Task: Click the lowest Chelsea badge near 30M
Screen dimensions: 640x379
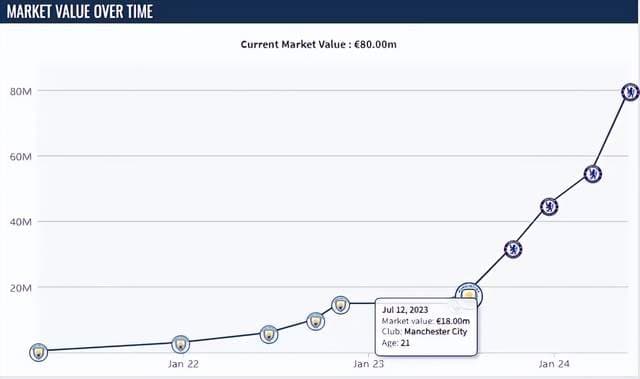Action: coord(513,249)
